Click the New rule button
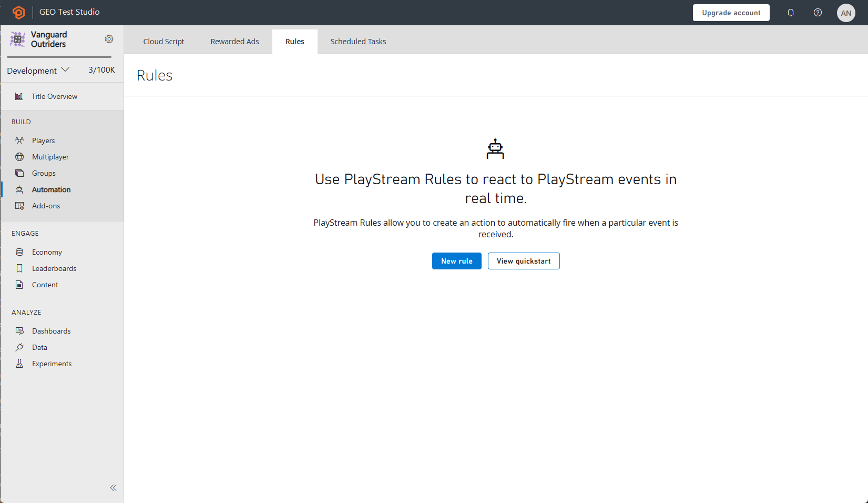The image size is (868, 503). coord(456,260)
